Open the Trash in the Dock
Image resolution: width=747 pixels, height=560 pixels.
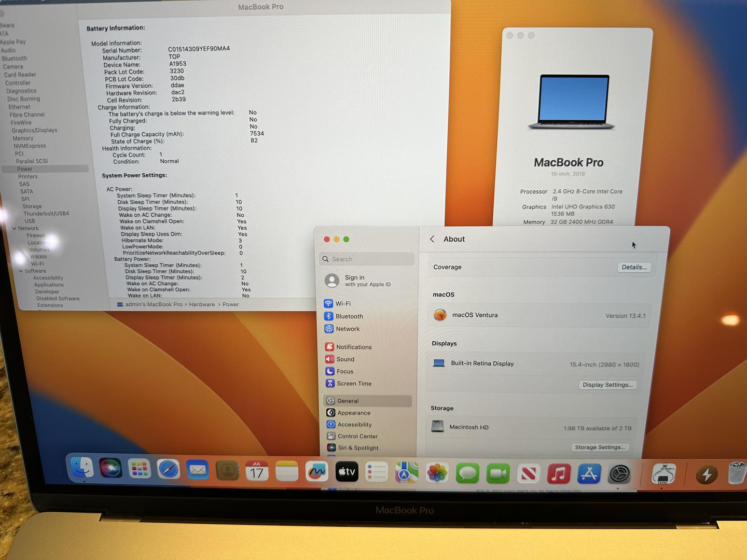click(738, 473)
